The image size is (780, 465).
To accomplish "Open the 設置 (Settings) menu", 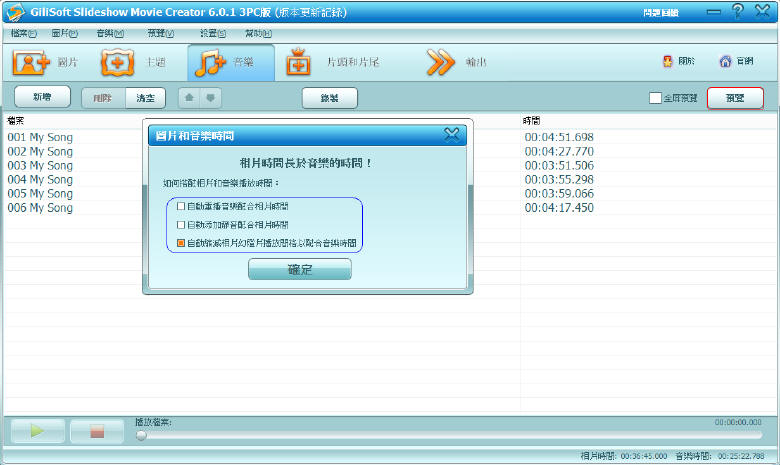I will coord(213,33).
